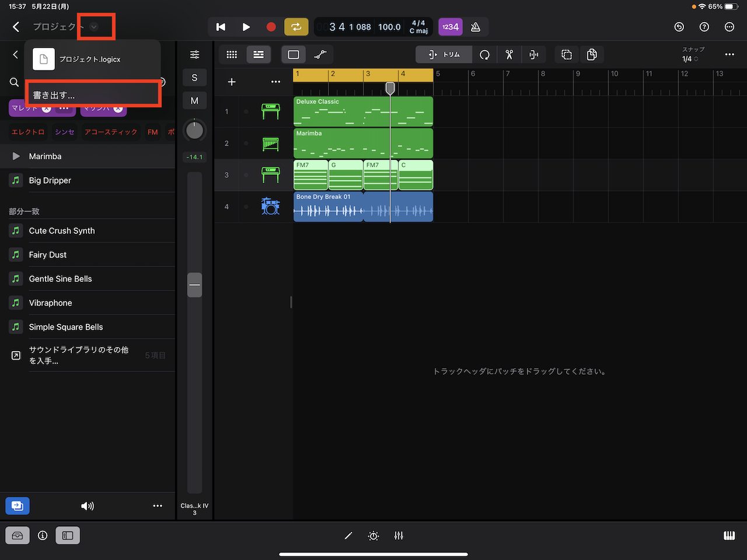747x560 pixels.
Task: Undo using the top-right undo icon
Action: 679,27
